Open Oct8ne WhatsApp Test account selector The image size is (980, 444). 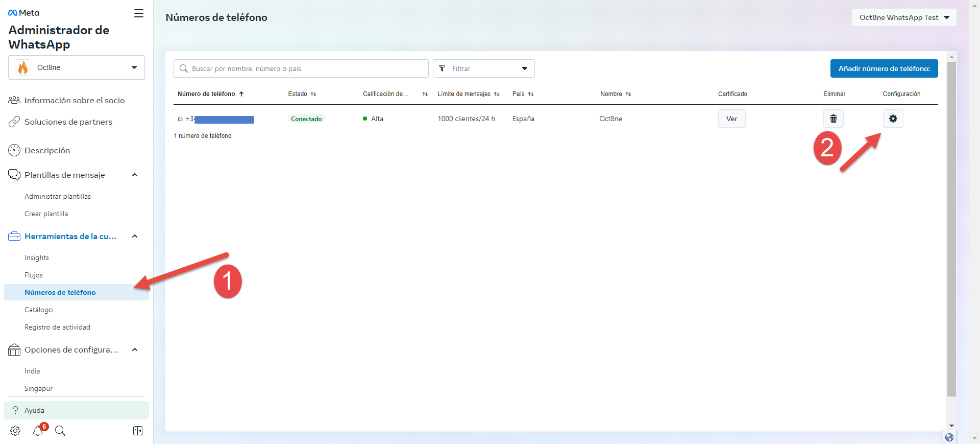coord(903,17)
